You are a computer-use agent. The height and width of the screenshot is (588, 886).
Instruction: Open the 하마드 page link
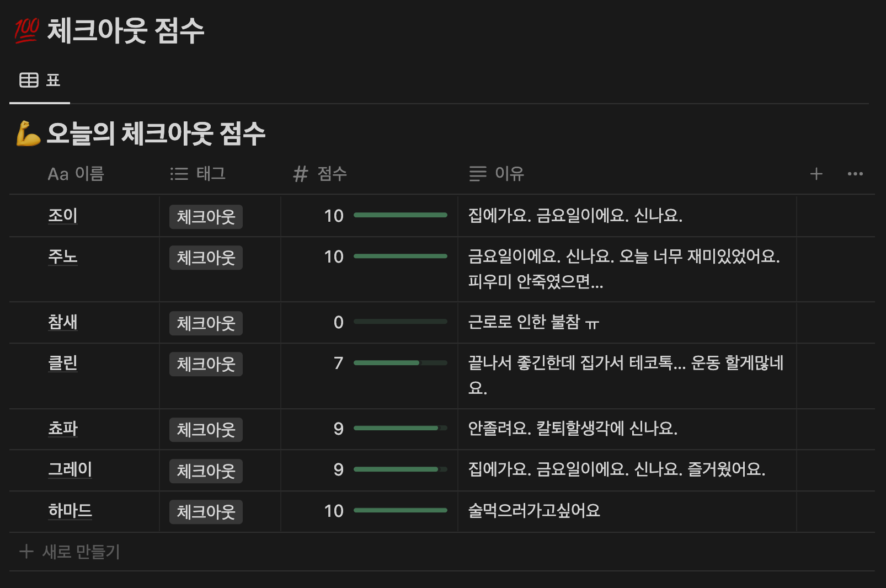coord(70,511)
